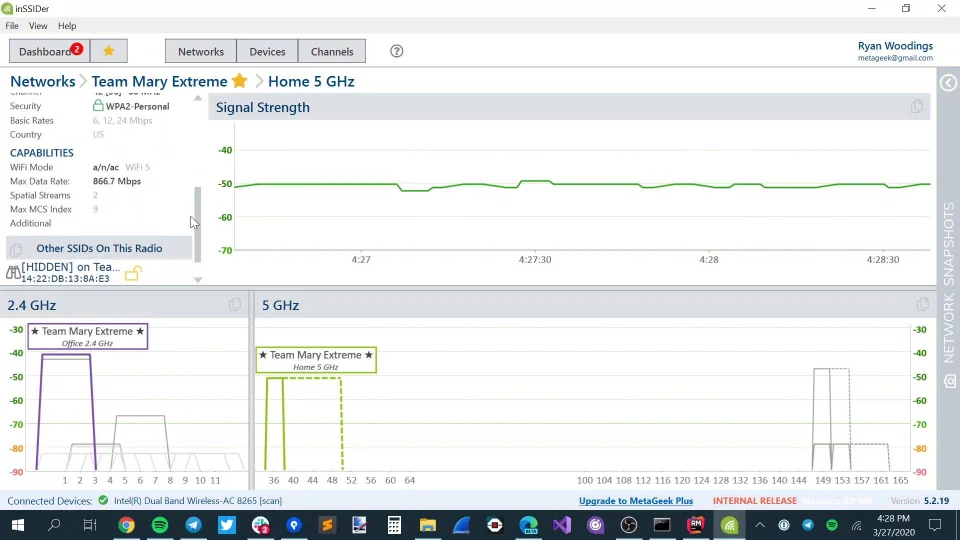Open the View menu
Screen dimensions: 960x540
pyautogui.click(x=38, y=26)
